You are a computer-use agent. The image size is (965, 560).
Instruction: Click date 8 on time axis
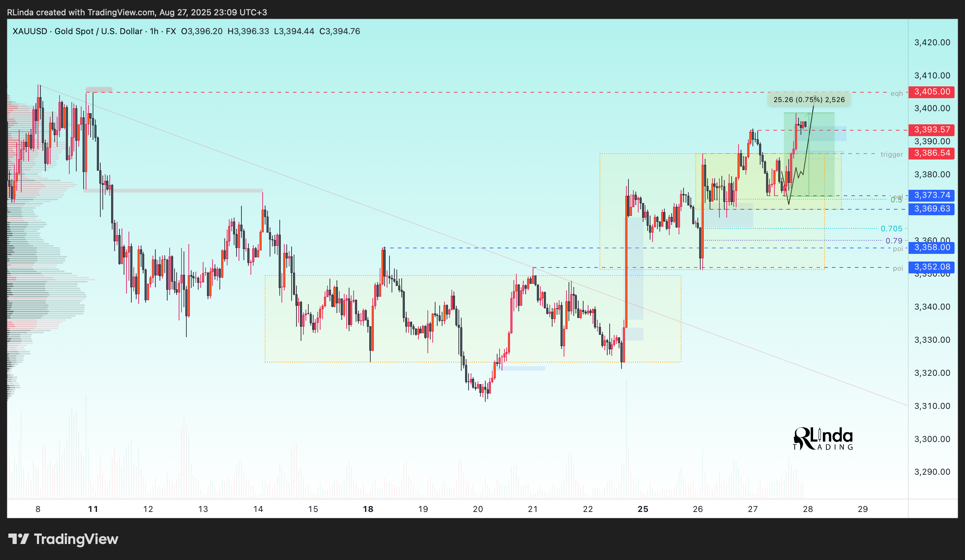click(38, 509)
